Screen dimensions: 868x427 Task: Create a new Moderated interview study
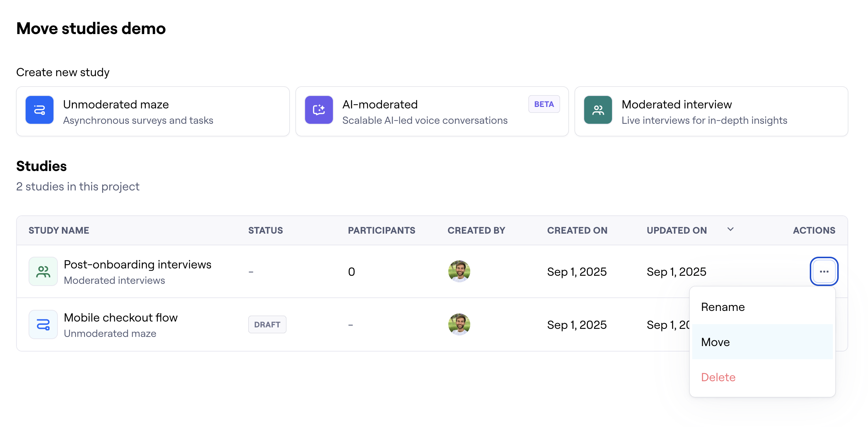pos(711,111)
